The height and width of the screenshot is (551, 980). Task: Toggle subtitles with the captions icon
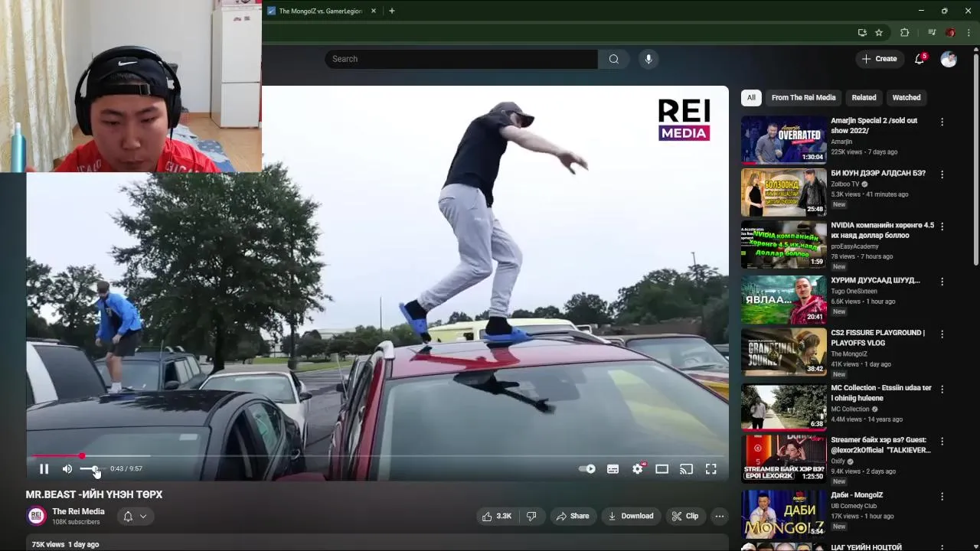[612, 469]
